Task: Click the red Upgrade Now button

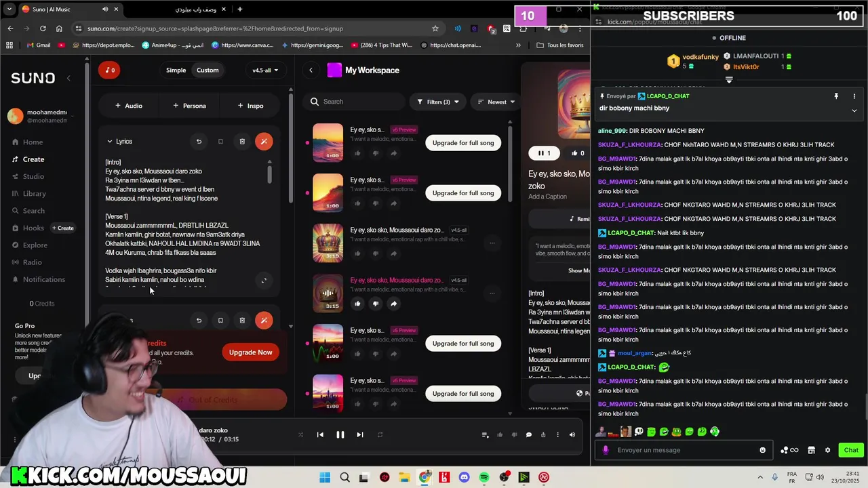Action: click(x=250, y=352)
